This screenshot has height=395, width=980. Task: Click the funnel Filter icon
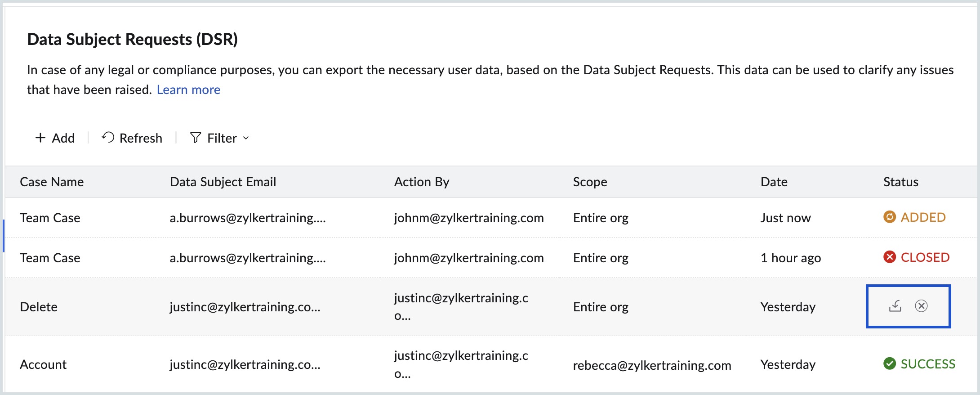click(196, 138)
